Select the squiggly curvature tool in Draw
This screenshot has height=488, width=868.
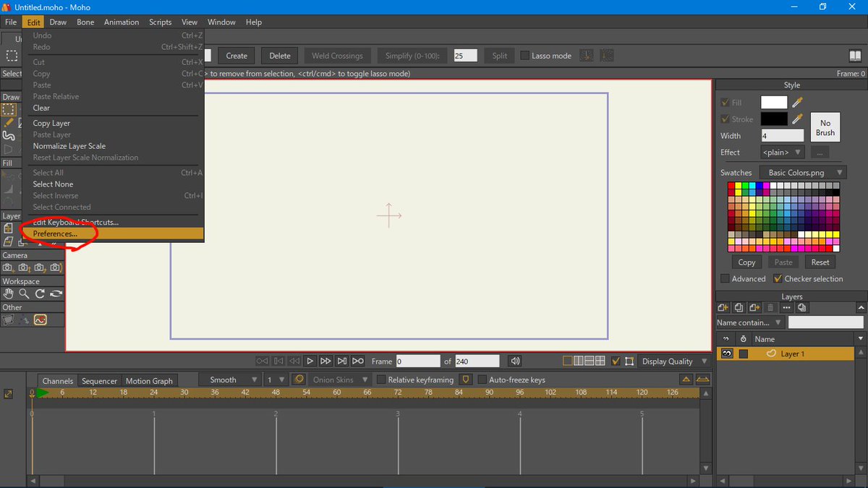pos(9,136)
